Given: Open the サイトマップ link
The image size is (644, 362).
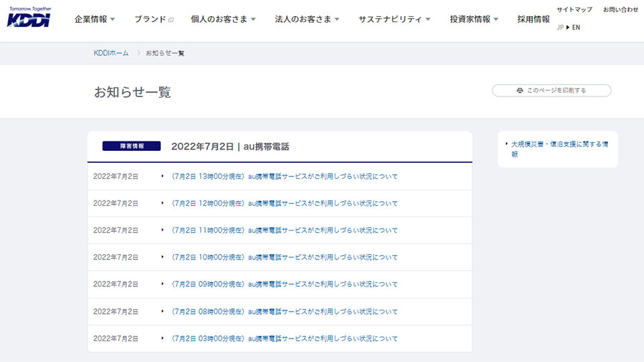Looking at the screenshot, I should pos(574,9).
